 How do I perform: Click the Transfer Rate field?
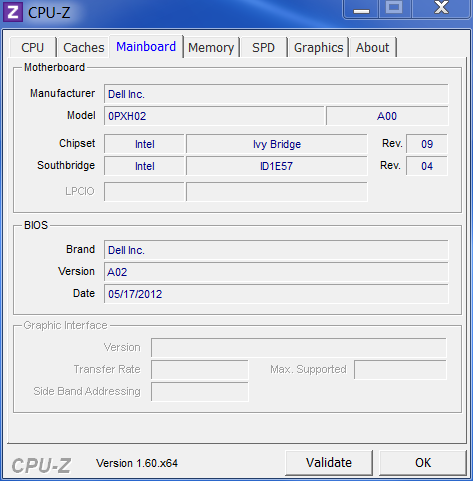[x=200, y=370]
